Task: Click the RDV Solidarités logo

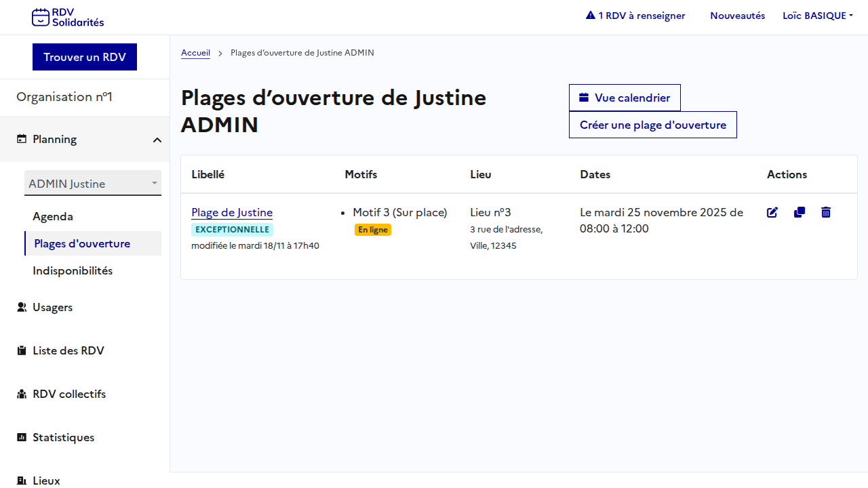Action: 68,17
